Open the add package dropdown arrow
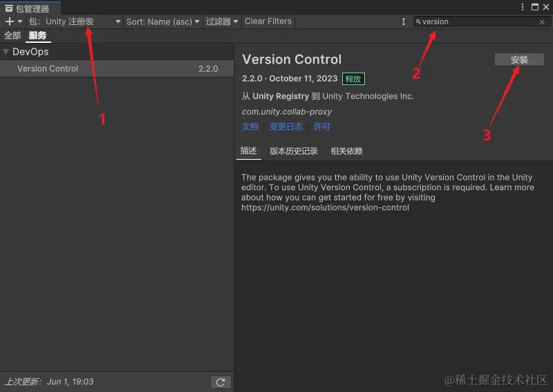Viewport: 553px width, 392px height. click(20, 21)
